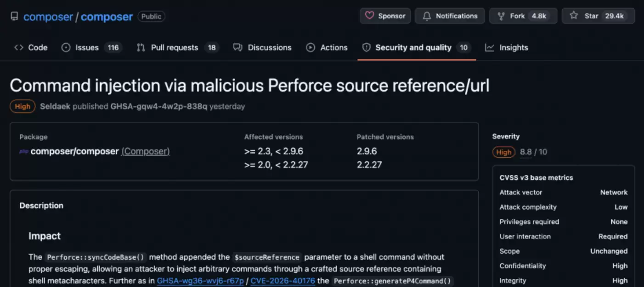Click the 8.8 / 10 severity score

[534, 152]
